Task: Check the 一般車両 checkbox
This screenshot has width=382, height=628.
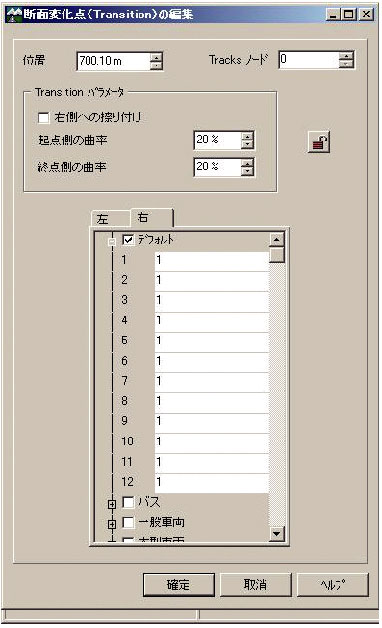Action: tap(128, 522)
